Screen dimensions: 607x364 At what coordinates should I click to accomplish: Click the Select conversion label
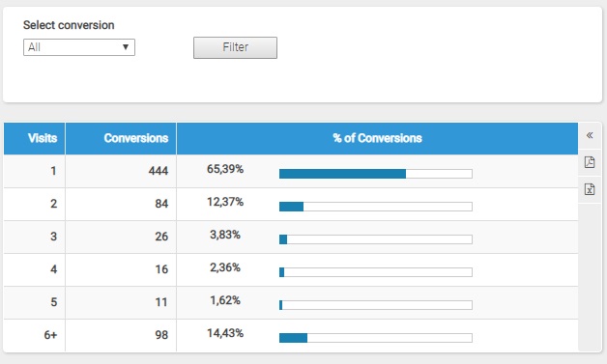click(x=69, y=25)
